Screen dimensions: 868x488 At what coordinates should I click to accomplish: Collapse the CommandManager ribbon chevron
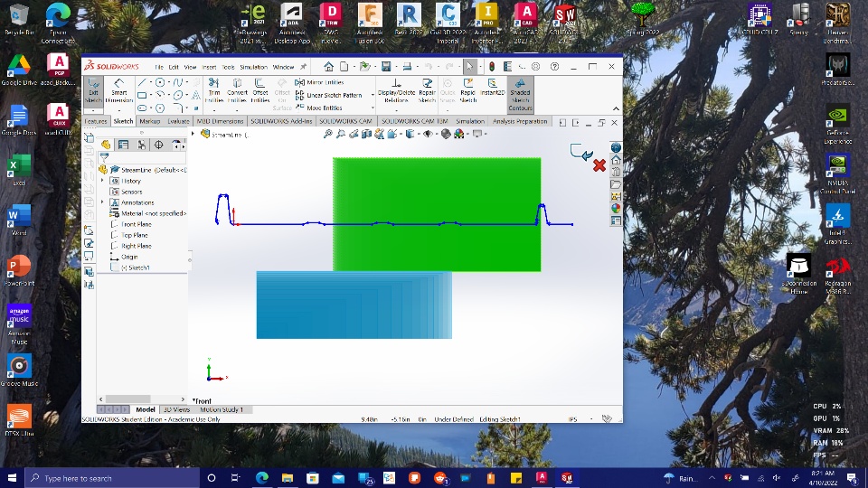point(616,108)
